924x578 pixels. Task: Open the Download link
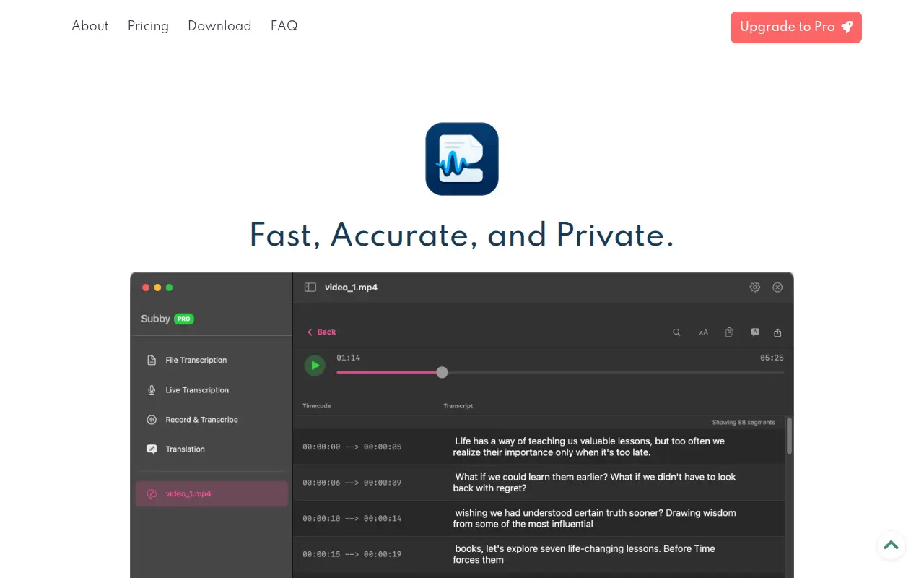[x=219, y=26]
